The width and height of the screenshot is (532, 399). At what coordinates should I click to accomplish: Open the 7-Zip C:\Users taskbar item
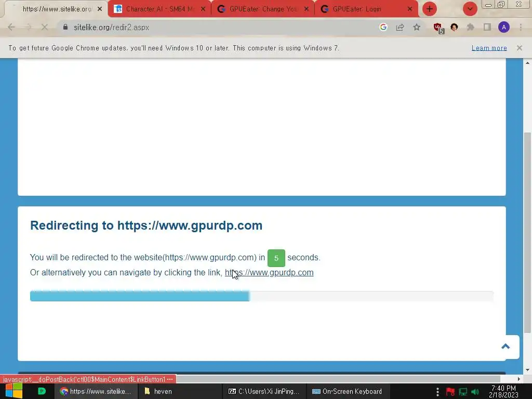pos(264,391)
